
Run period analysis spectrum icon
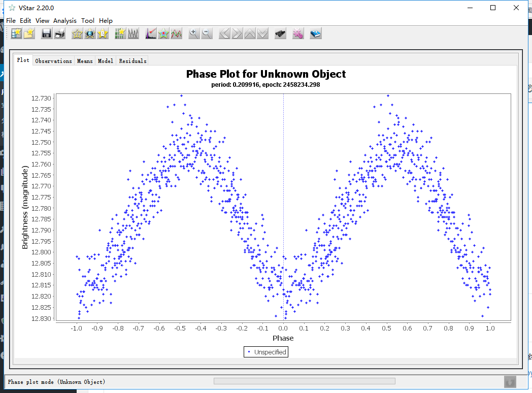click(151, 34)
